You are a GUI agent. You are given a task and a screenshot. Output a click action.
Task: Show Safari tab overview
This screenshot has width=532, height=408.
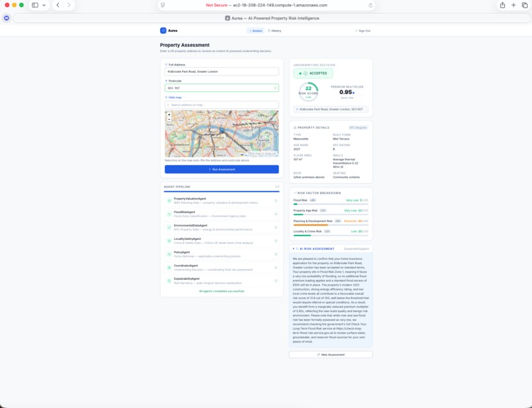(525, 5)
